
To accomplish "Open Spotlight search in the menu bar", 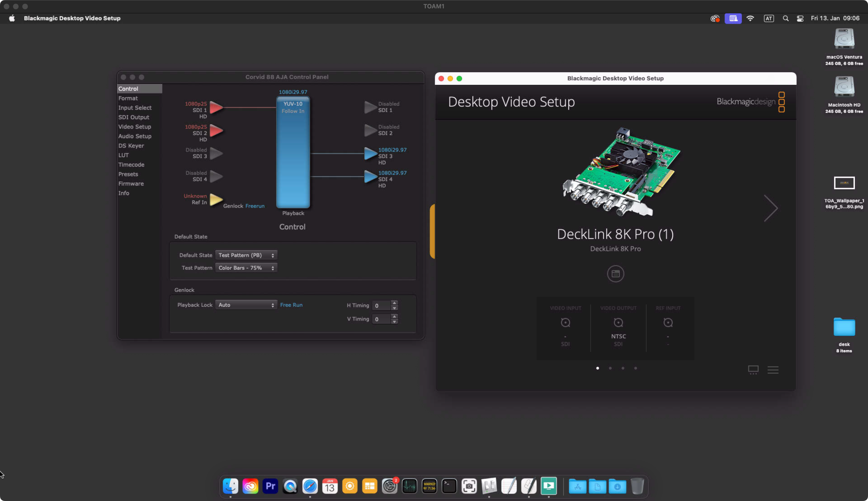I will (785, 19).
